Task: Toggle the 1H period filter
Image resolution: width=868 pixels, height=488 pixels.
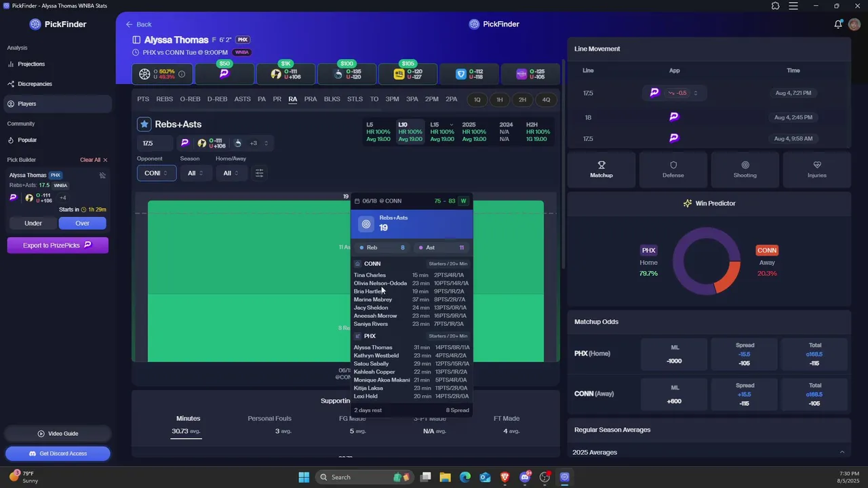Action: point(500,100)
